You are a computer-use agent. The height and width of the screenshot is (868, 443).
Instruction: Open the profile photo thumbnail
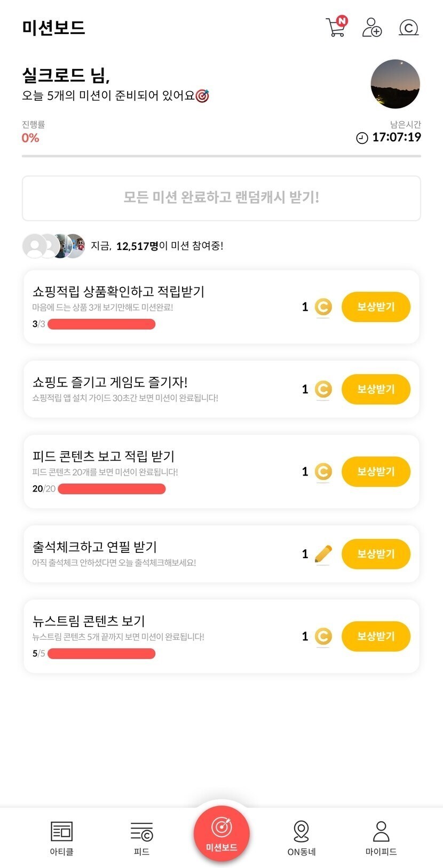[x=395, y=84]
